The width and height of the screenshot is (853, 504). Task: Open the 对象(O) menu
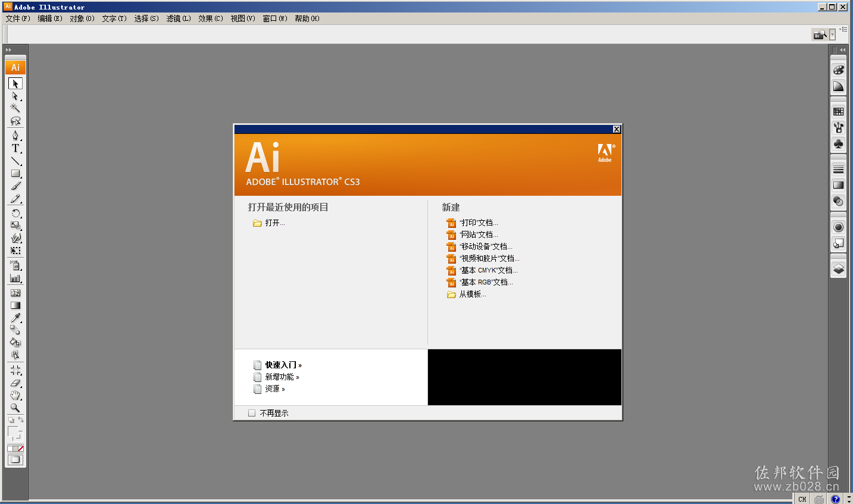[x=82, y=18]
